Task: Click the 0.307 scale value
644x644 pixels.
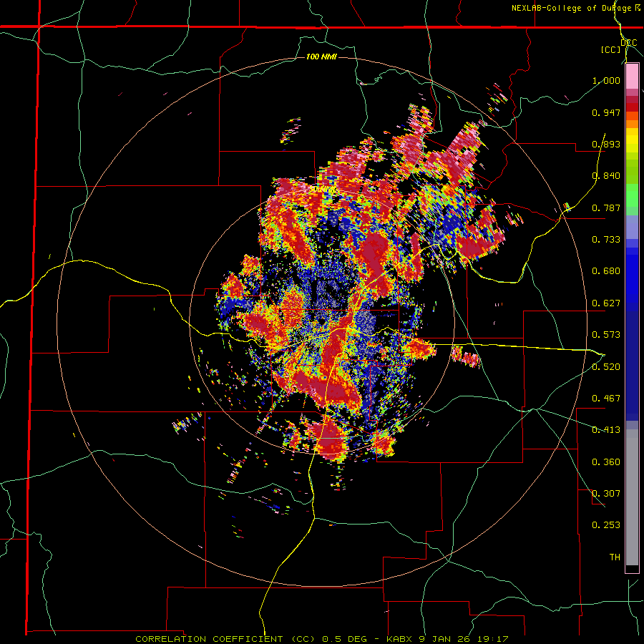Action: tap(606, 494)
